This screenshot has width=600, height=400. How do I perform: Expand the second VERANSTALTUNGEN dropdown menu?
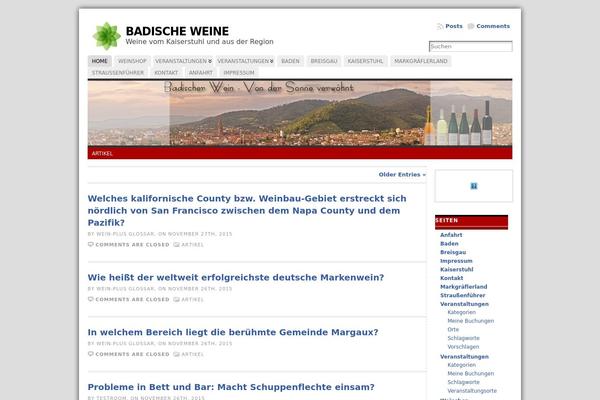[245, 61]
